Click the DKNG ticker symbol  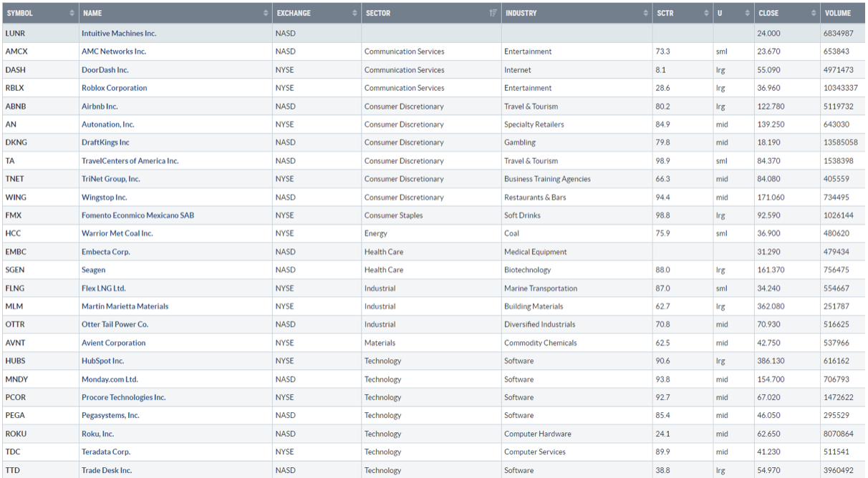pos(16,142)
